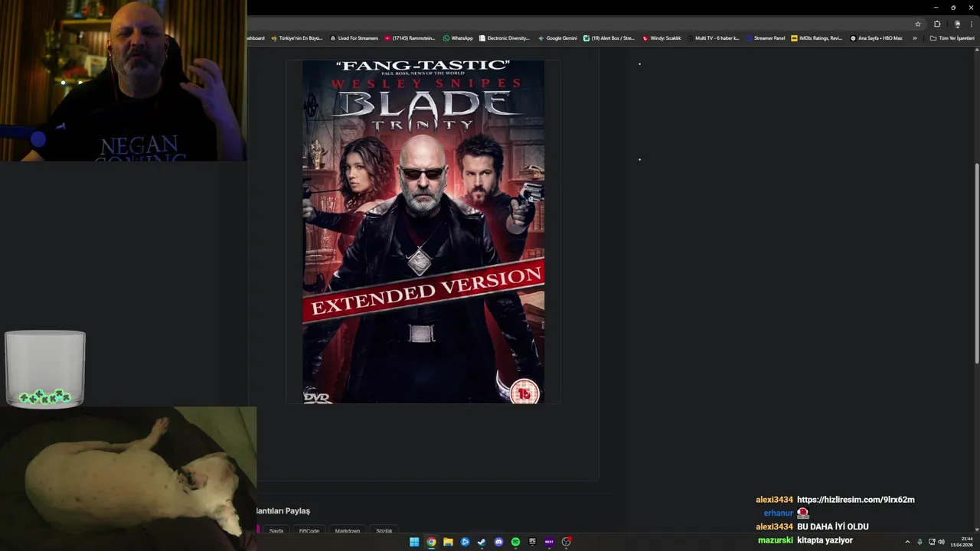Select the Sayfa share tab
The image size is (980, 551).
[x=276, y=530]
